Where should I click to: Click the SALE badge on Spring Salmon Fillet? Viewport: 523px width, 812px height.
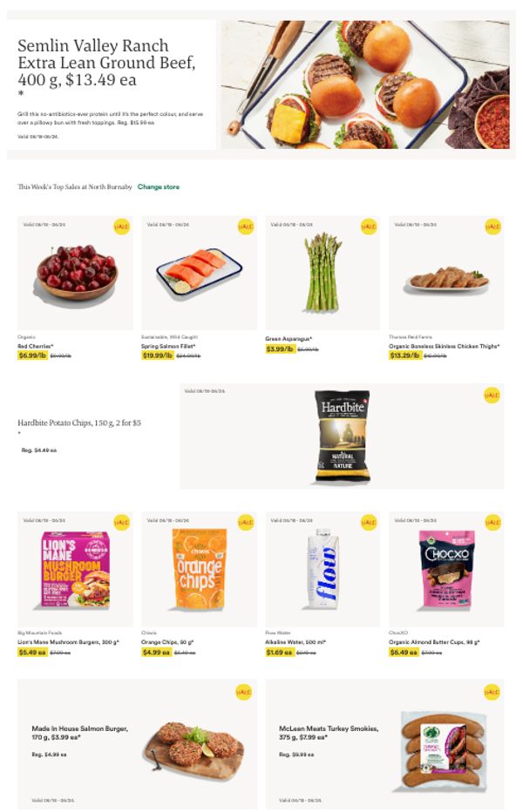pos(245,227)
